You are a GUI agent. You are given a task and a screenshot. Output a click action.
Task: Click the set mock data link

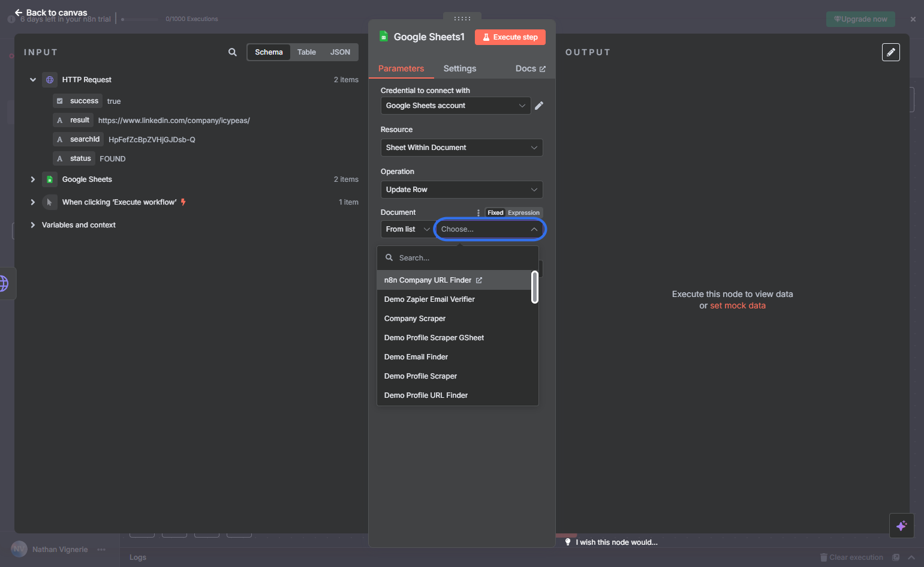pos(738,305)
